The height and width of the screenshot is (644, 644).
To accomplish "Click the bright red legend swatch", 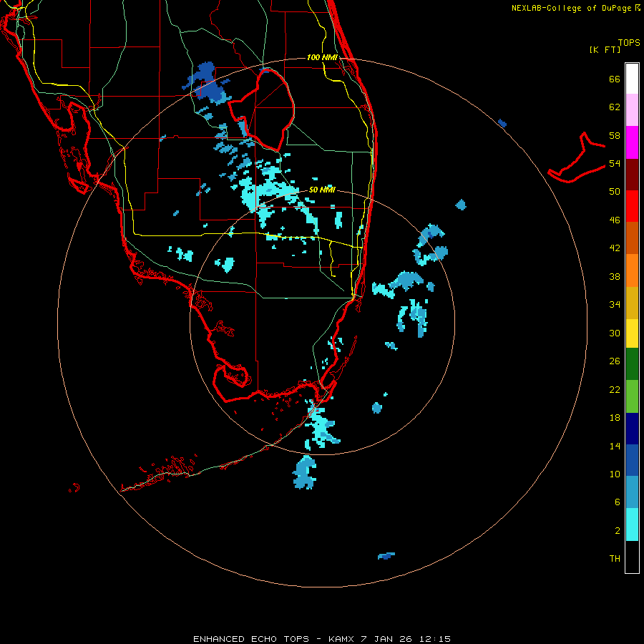I will (x=632, y=206).
